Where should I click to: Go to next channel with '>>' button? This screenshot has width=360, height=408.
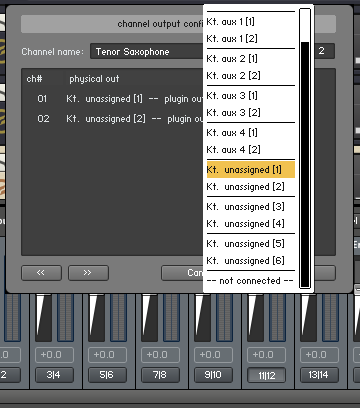pos(88,273)
